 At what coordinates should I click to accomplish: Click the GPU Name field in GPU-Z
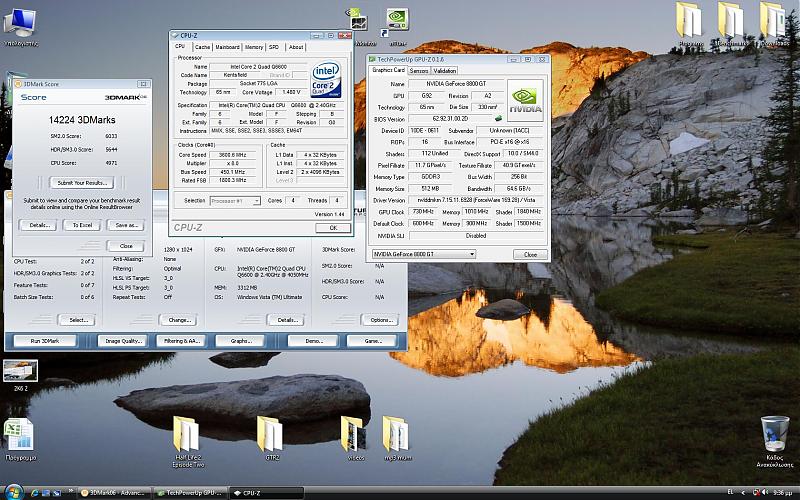click(x=456, y=84)
